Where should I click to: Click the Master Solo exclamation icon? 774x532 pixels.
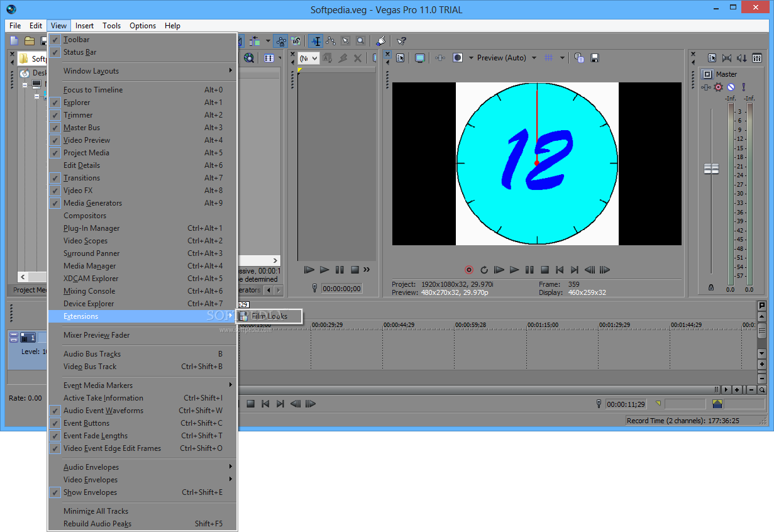pyautogui.click(x=743, y=87)
